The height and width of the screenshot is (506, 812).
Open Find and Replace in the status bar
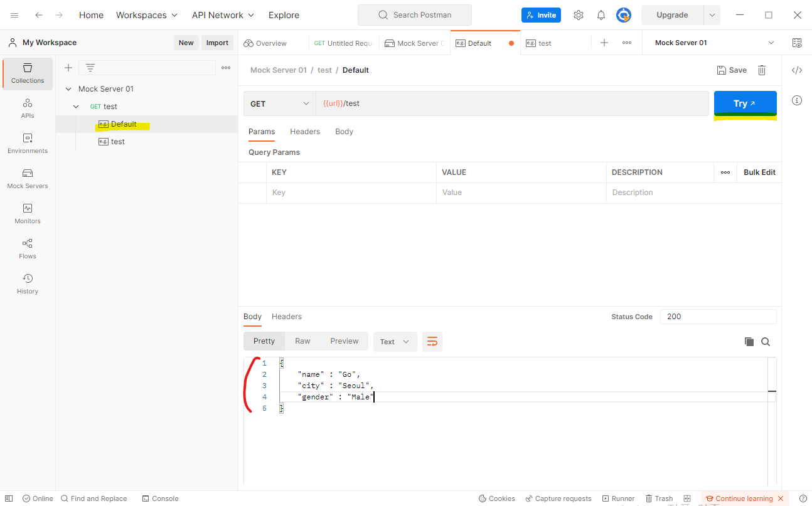pyautogui.click(x=93, y=498)
